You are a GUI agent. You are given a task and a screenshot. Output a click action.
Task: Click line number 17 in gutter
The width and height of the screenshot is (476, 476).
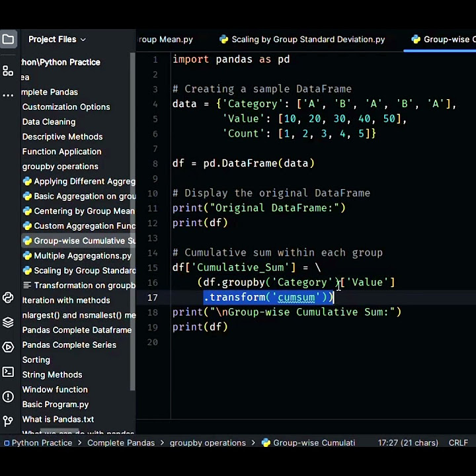coord(153,297)
